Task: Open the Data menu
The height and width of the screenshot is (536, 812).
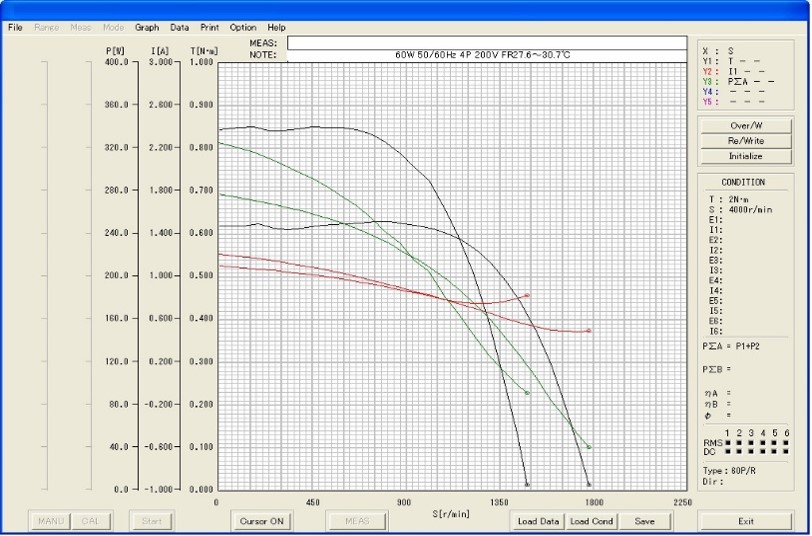Action: [x=179, y=27]
